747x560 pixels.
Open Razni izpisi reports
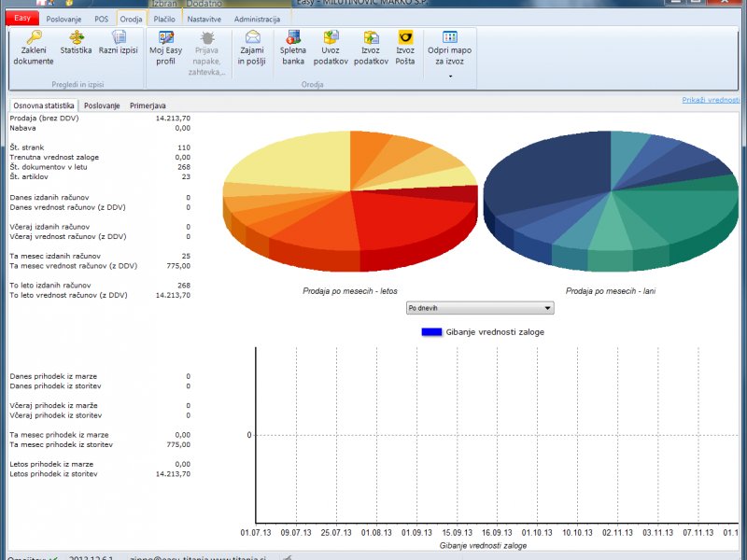tap(119, 38)
